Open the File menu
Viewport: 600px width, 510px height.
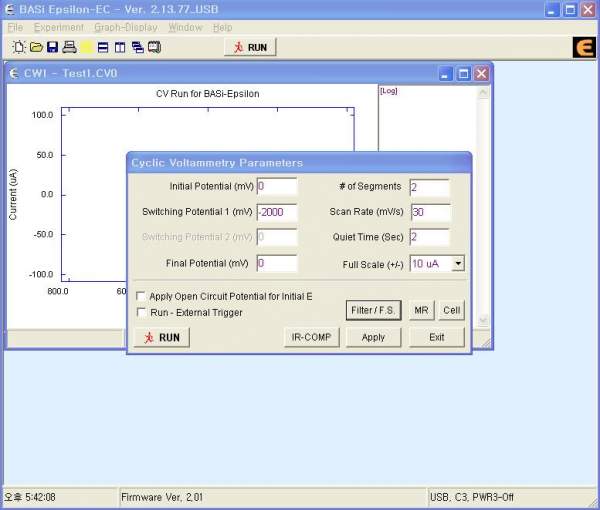click(x=15, y=28)
